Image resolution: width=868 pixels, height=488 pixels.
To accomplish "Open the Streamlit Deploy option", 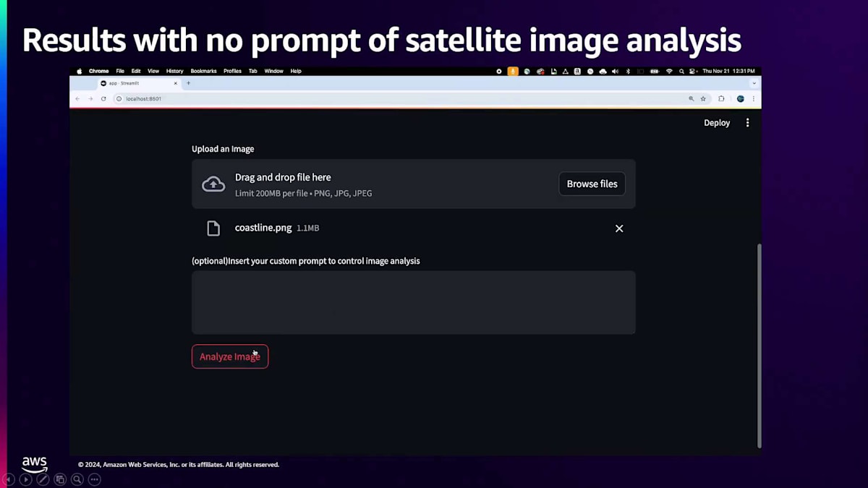I will [x=717, y=123].
